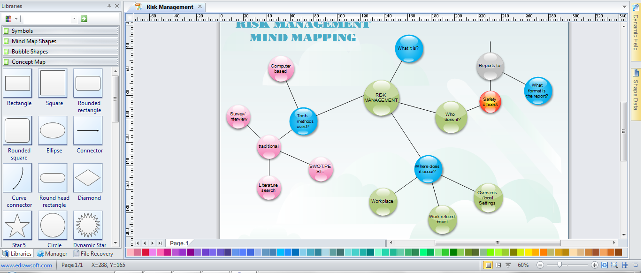Screen dimensions: 644x273
Task: Activate the zoom magnifier icon on status bar
Action: pos(615,265)
